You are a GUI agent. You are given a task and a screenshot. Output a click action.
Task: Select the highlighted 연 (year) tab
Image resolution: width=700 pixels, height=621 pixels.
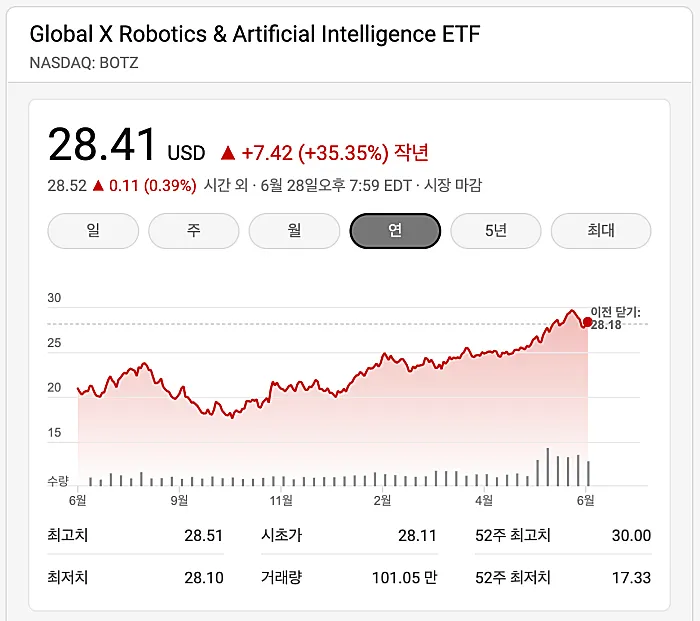[395, 231]
